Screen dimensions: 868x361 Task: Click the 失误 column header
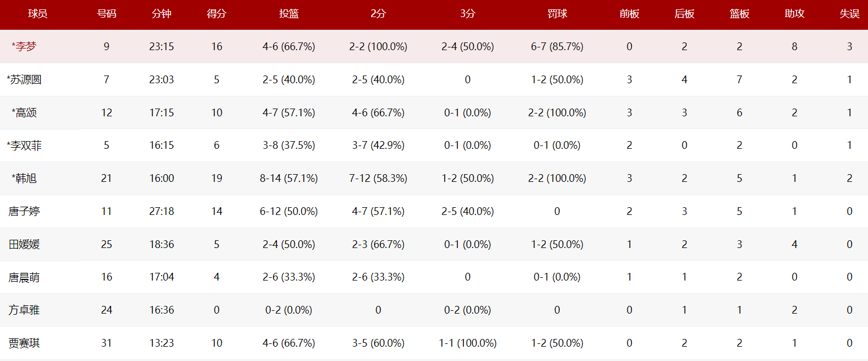tap(849, 14)
